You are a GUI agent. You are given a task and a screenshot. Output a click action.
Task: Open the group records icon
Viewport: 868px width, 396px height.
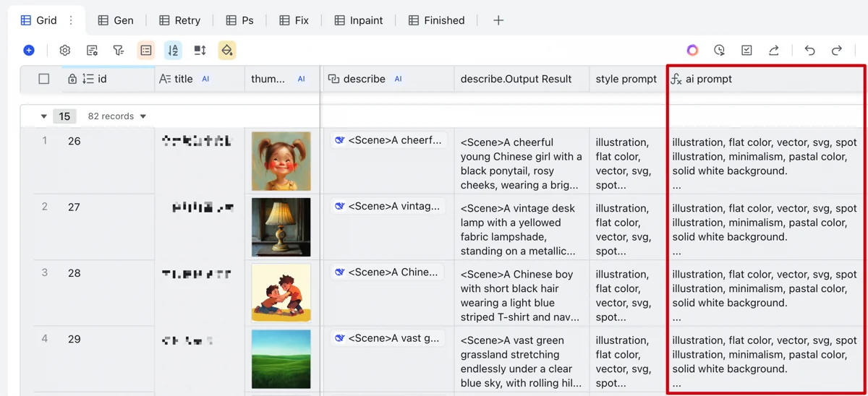click(x=146, y=50)
